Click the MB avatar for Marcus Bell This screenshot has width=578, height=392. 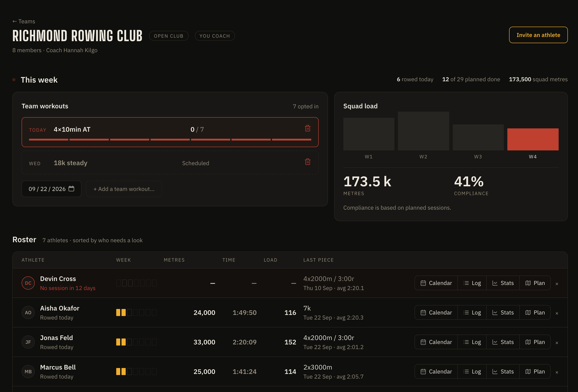click(x=28, y=371)
